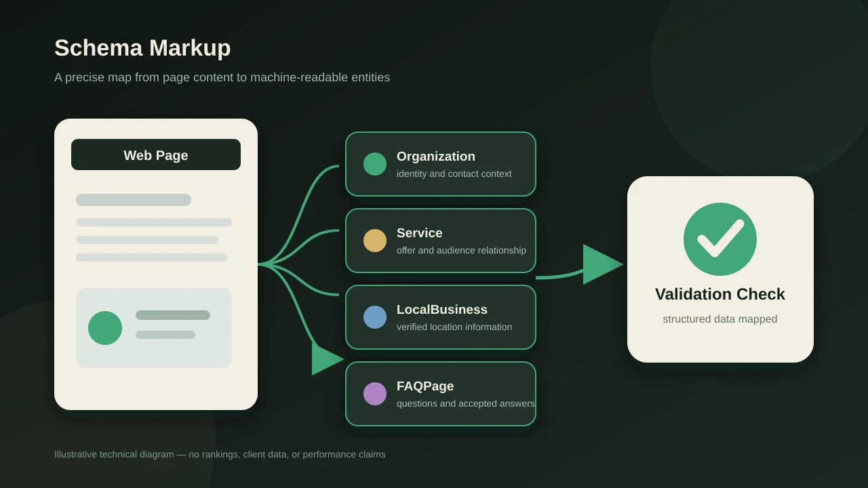
Task: Click the green dot beside Organization
Action: [375, 164]
